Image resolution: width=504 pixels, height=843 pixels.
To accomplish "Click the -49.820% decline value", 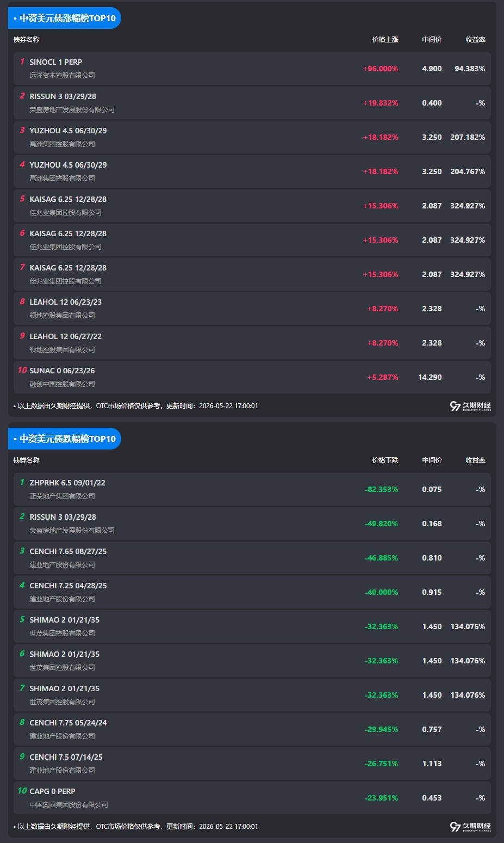I will coord(381,524).
